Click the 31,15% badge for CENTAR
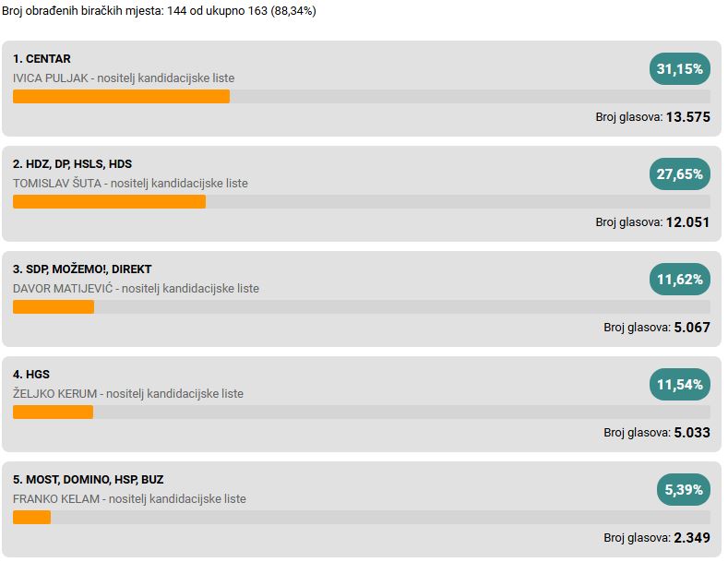Screen dimensions: 728x562 point(680,68)
